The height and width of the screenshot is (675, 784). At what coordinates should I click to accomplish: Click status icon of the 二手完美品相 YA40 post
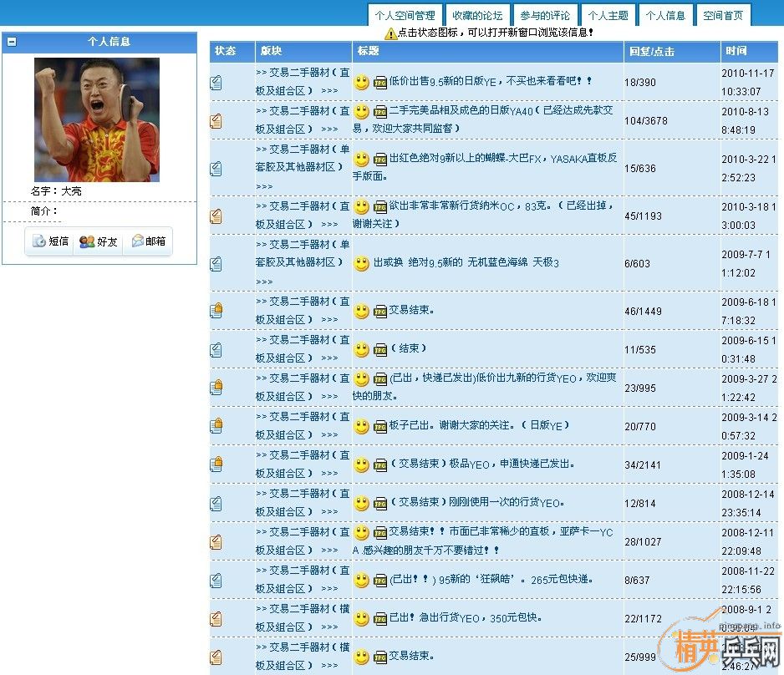(216, 120)
